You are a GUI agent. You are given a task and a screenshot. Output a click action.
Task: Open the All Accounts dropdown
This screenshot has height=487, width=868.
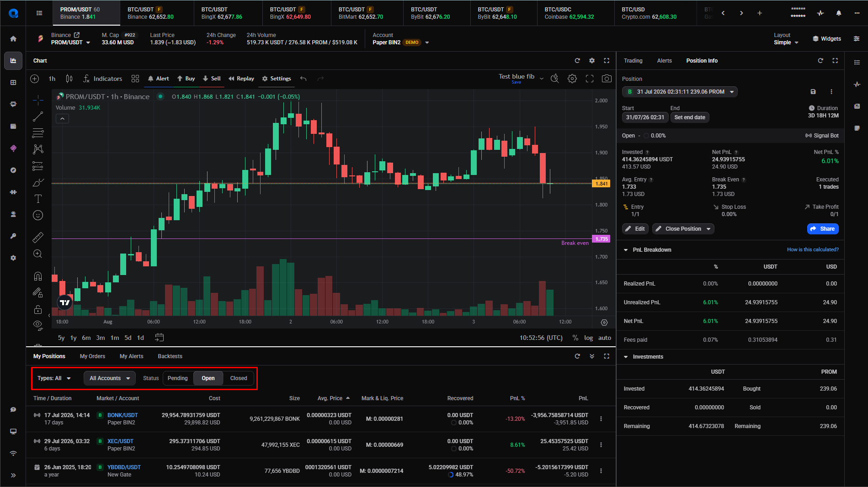110,378
